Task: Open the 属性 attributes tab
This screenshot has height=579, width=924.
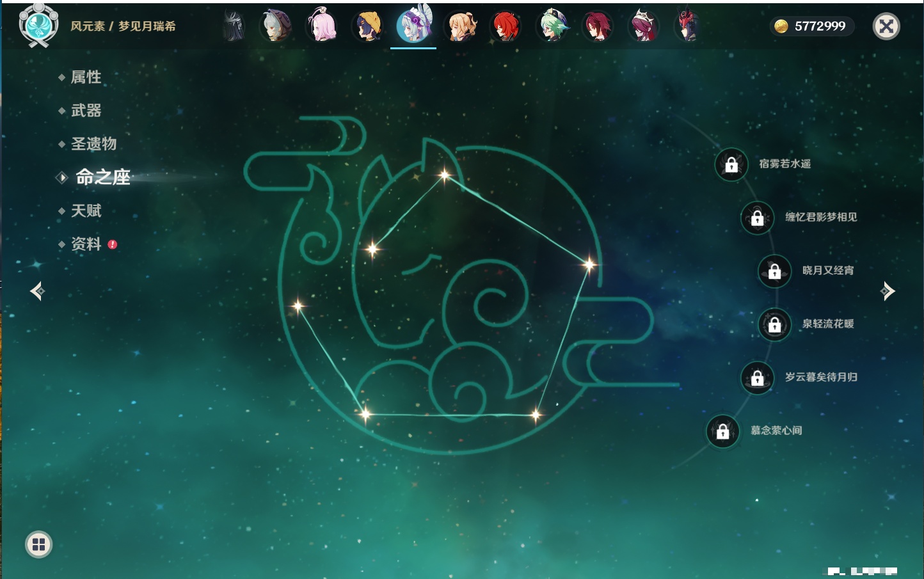Action: coord(86,77)
